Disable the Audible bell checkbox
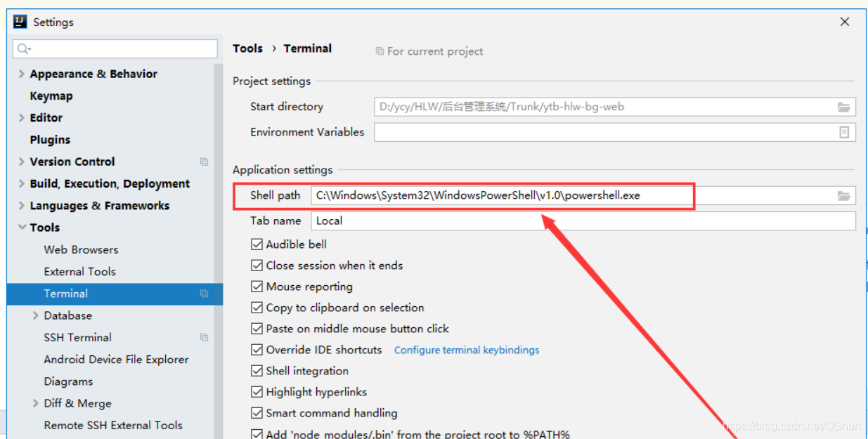The width and height of the screenshot is (868, 439). pyautogui.click(x=257, y=244)
